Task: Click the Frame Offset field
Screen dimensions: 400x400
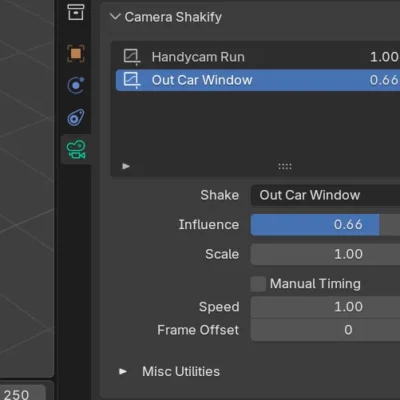Action: (325, 330)
